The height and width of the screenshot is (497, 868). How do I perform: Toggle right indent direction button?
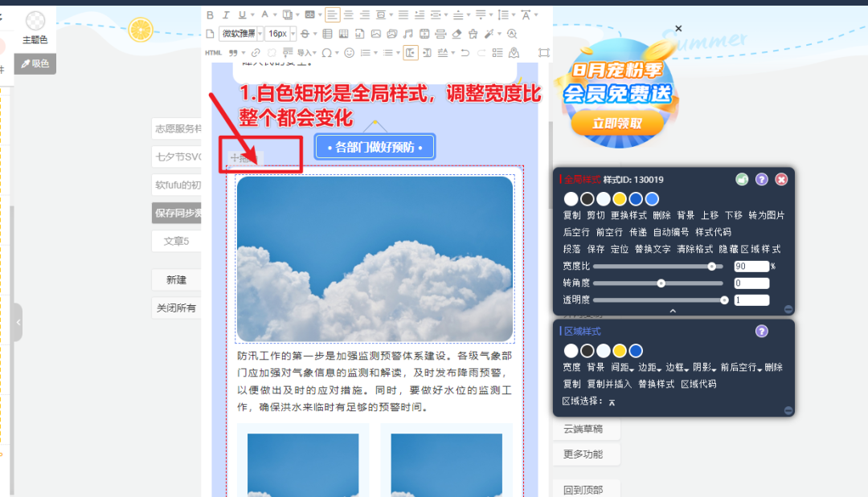pyautogui.click(x=427, y=53)
